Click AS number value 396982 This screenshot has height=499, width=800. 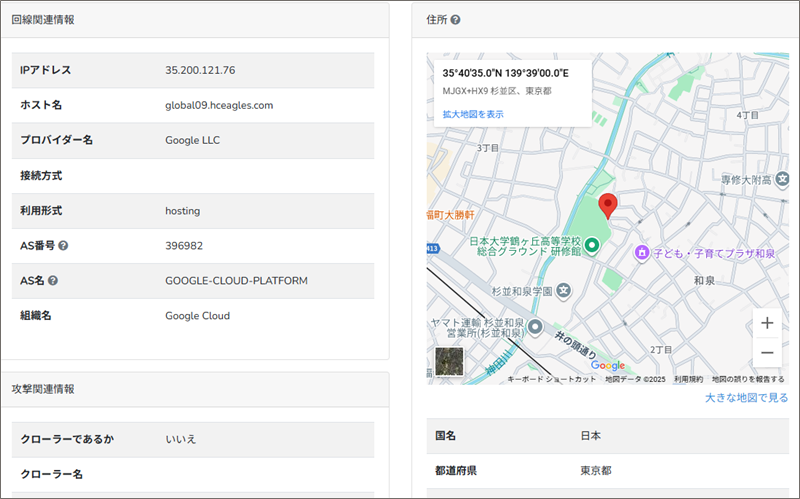point(184,245)
